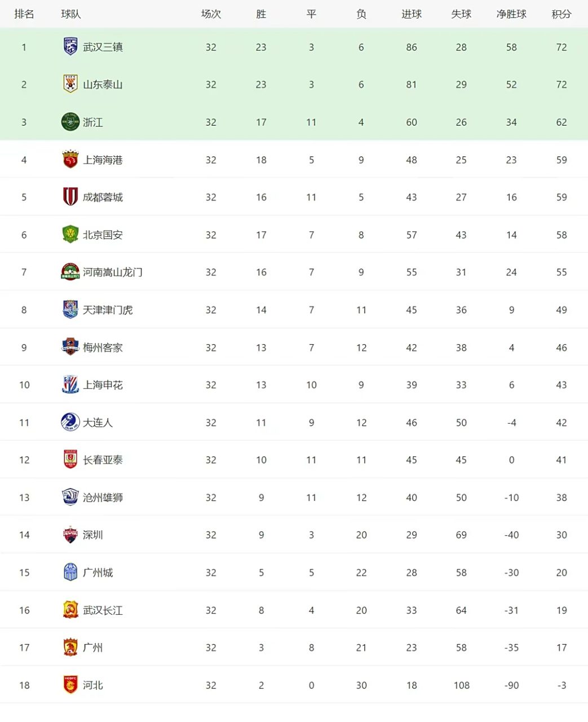This screenshot has width=588, height=722.
Task: Click the Henan Songshan Longmen (河南嵩山龙门) logo
Action: [70, 272]
